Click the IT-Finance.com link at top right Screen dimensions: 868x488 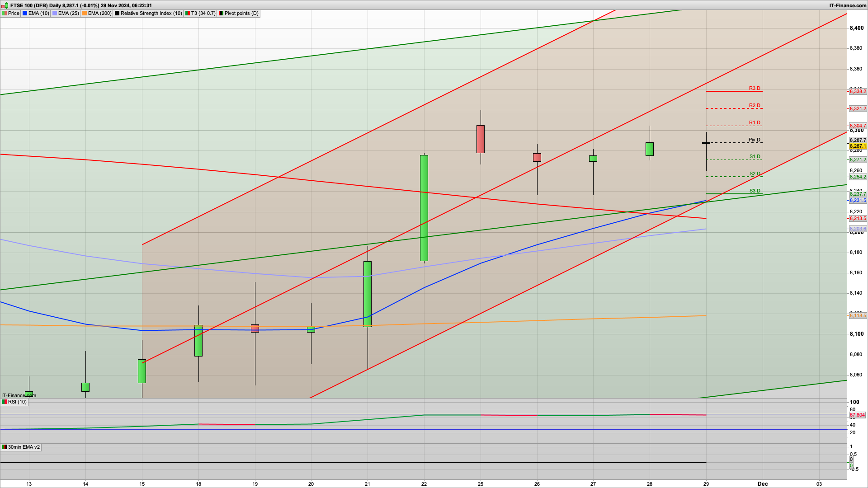point(848,5)
